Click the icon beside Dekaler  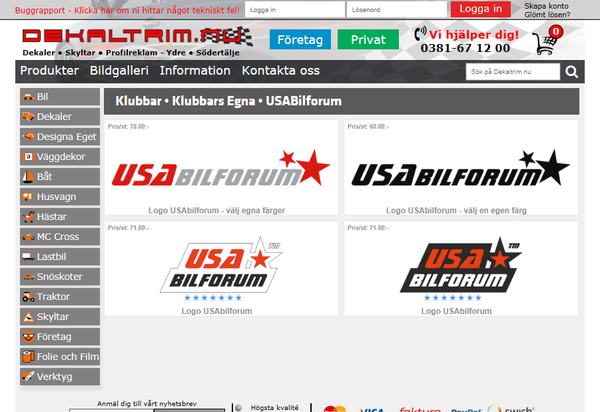28,117
